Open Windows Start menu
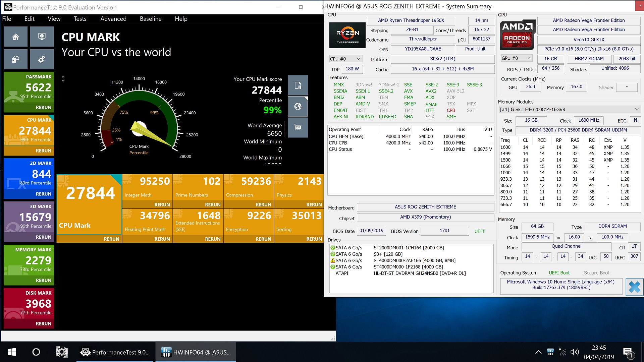The width and height of the screenshot is (644, 362). [12, 352]
